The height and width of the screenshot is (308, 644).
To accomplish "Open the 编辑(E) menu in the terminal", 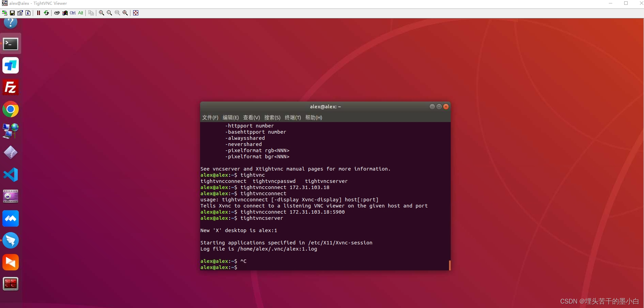I will (x=230, y=118).
